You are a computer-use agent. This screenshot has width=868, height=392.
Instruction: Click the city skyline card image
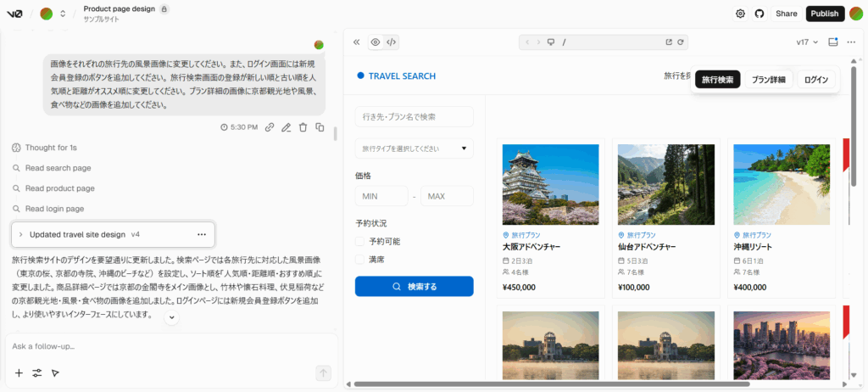point(782,344)
